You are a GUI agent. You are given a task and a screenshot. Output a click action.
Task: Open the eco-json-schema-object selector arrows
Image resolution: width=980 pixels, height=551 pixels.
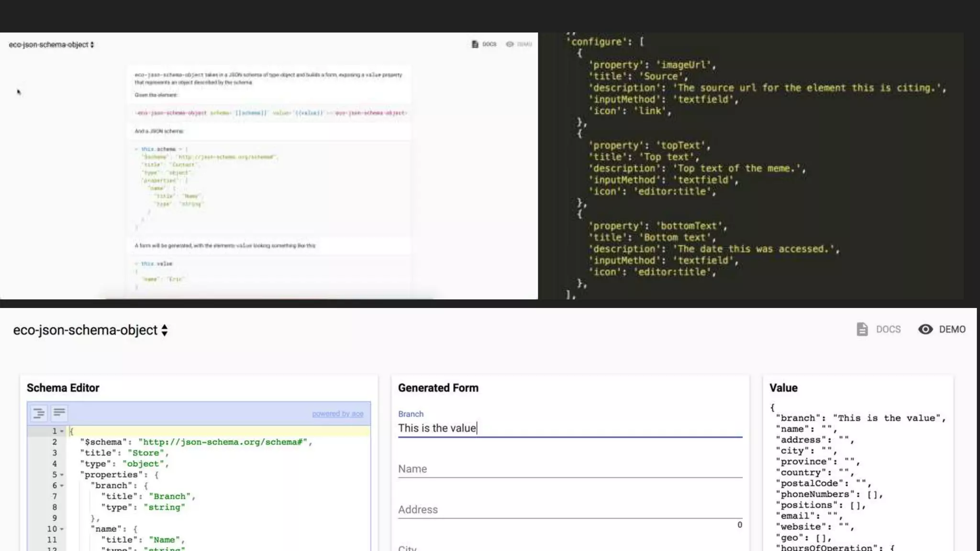(x=164, y=330)
